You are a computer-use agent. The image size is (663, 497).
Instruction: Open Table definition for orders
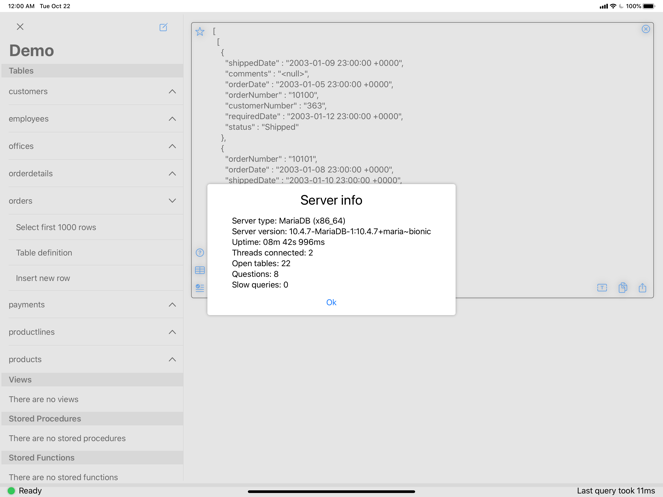pos(44,253)
